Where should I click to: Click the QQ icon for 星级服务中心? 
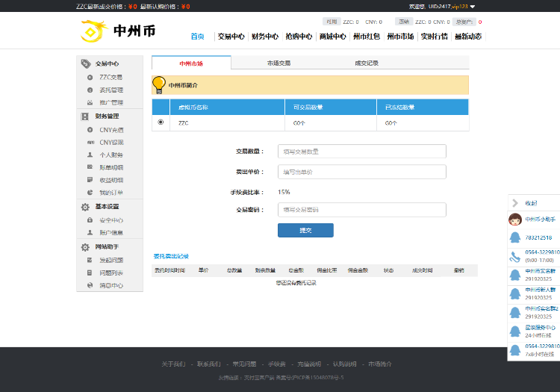click(515, 332)
